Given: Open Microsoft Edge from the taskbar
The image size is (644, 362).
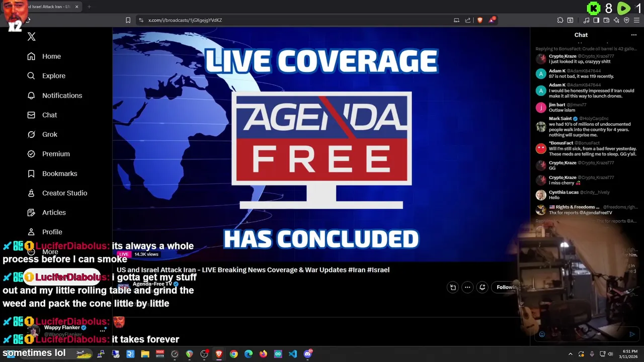Looking at the screenshot, I should click(249, 354).
